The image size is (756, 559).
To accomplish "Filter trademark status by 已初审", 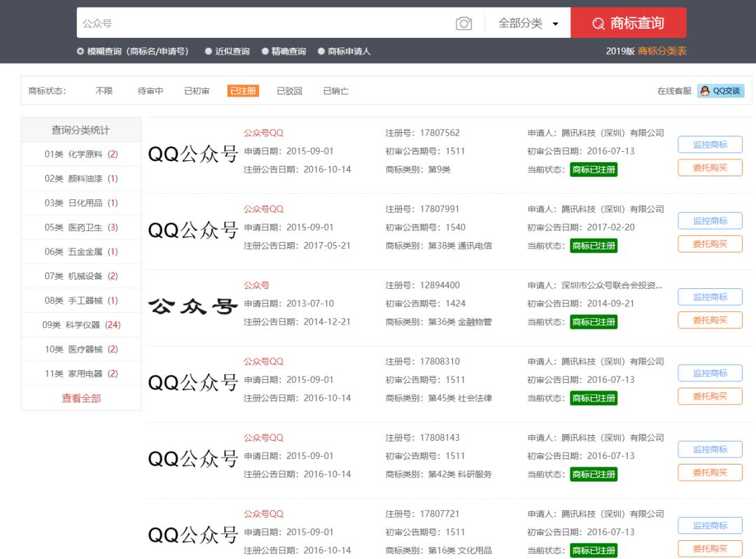I will pos(197,91).
